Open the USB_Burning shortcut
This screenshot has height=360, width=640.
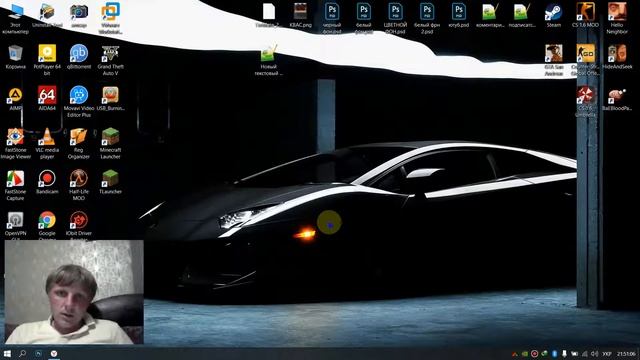(x=111, y=99)
